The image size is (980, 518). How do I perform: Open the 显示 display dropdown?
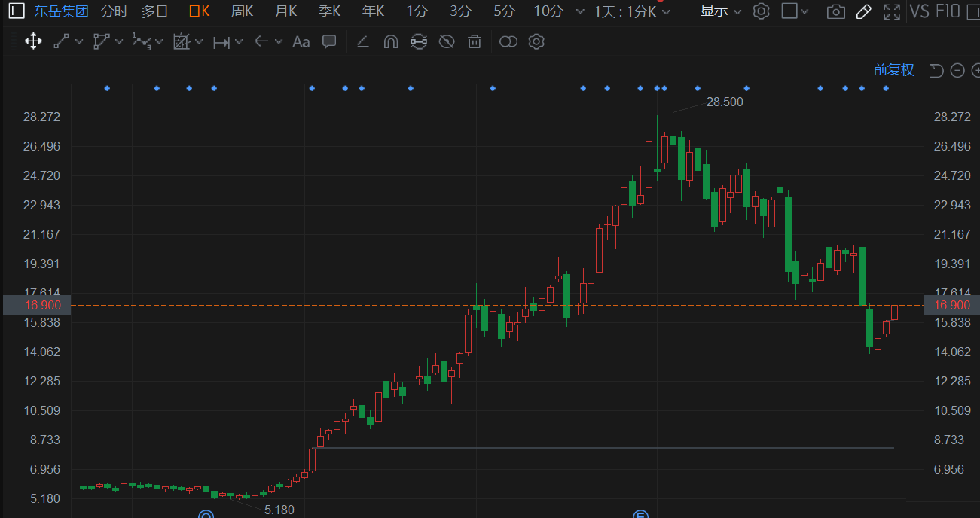[720, 11]
